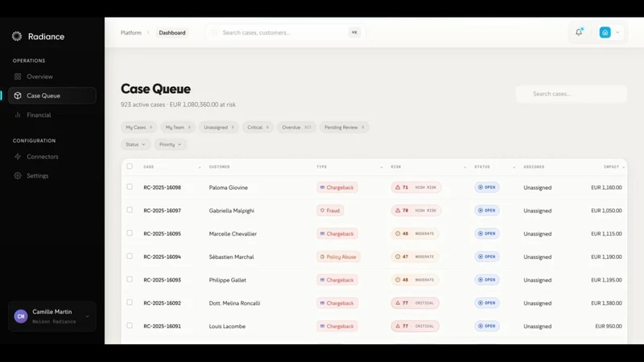Select the Pending Review filter chip
644x362 pixels.
point(345,127)
